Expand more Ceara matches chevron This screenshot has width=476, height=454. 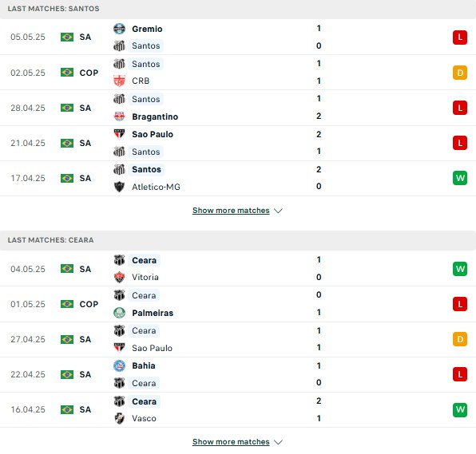coord(278,442)
